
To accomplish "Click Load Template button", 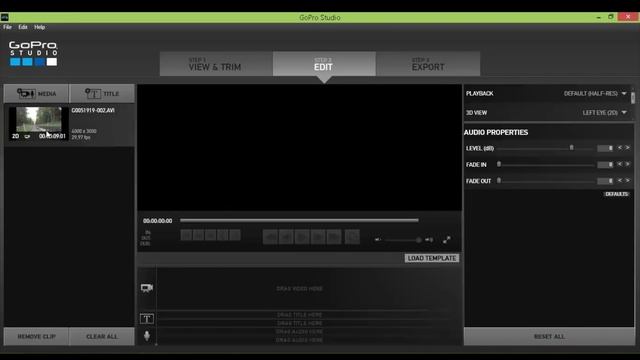I will (x=432, y=258).
